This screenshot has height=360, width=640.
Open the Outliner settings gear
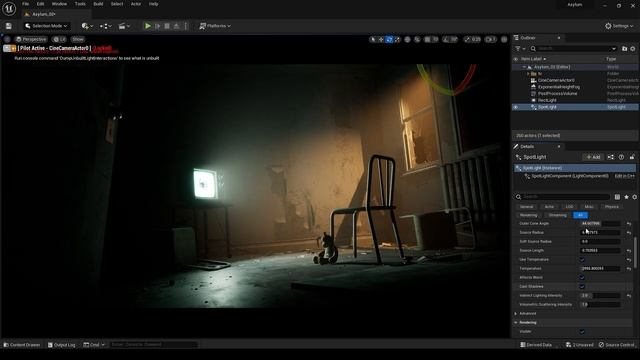tap(633, 49)
